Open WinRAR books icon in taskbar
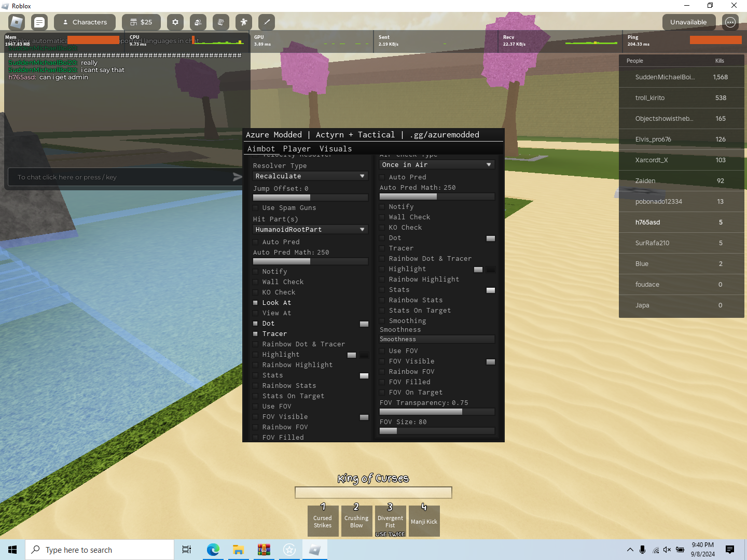The width and height of the screenshot is (747, 560). 264,550
